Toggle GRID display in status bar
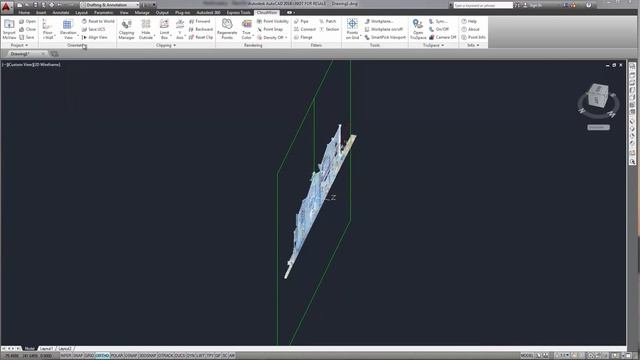The width and height of the screenshot is (640, 360). click(x=89, y=356)
